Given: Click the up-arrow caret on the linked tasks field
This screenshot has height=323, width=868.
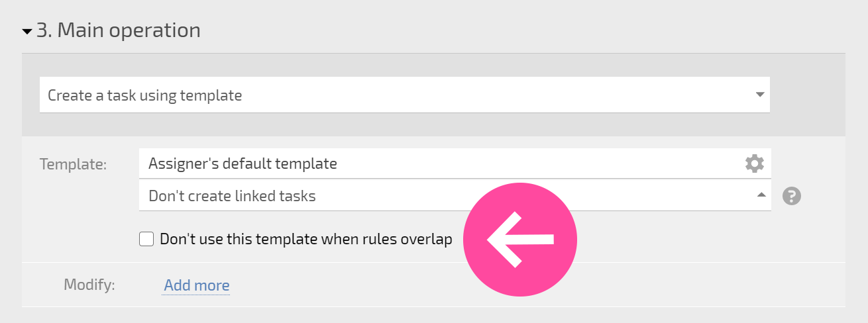Looking at the screenshot, I should click(x=761, y=195).
